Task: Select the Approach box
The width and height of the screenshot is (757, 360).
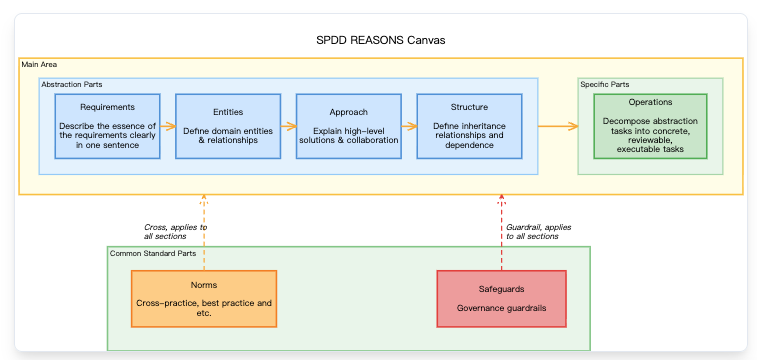Action: point(349,126)
